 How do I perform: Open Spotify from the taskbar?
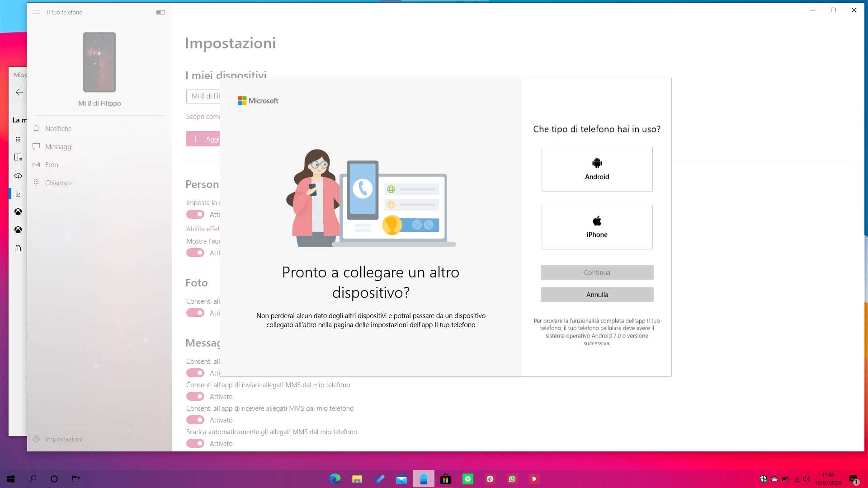pos(468,479)
